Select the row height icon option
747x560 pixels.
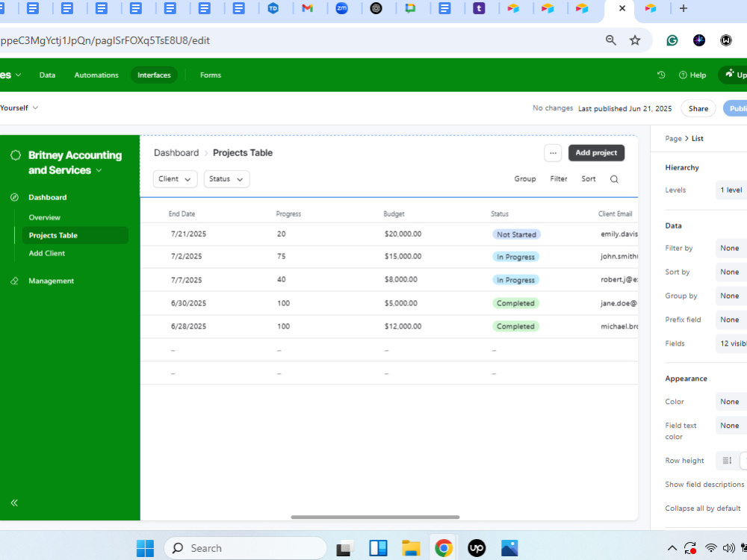727,461
